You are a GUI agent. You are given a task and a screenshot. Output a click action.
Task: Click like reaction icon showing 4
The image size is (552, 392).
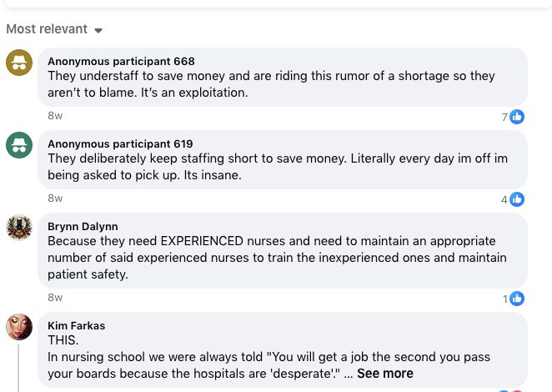517,199
